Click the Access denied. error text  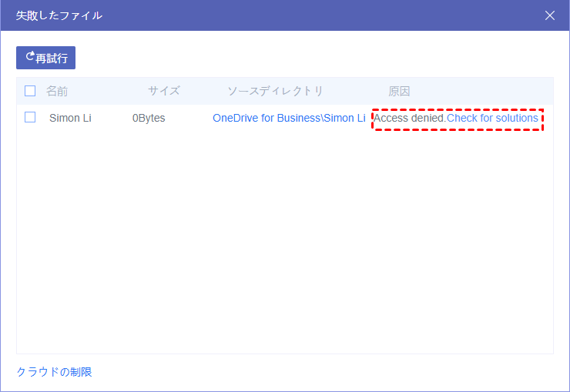[x=410, y=118]
